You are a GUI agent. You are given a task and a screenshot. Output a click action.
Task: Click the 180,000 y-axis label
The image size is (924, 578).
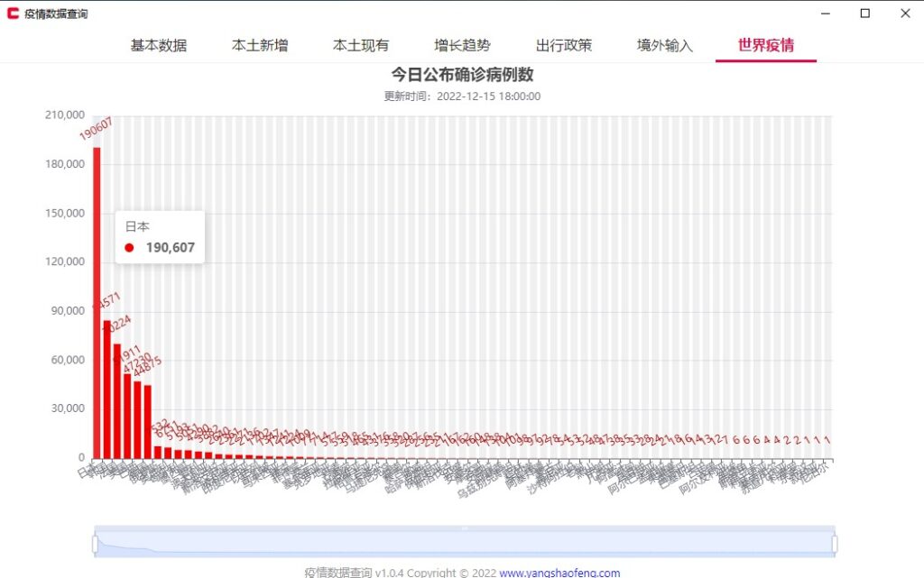65,164
